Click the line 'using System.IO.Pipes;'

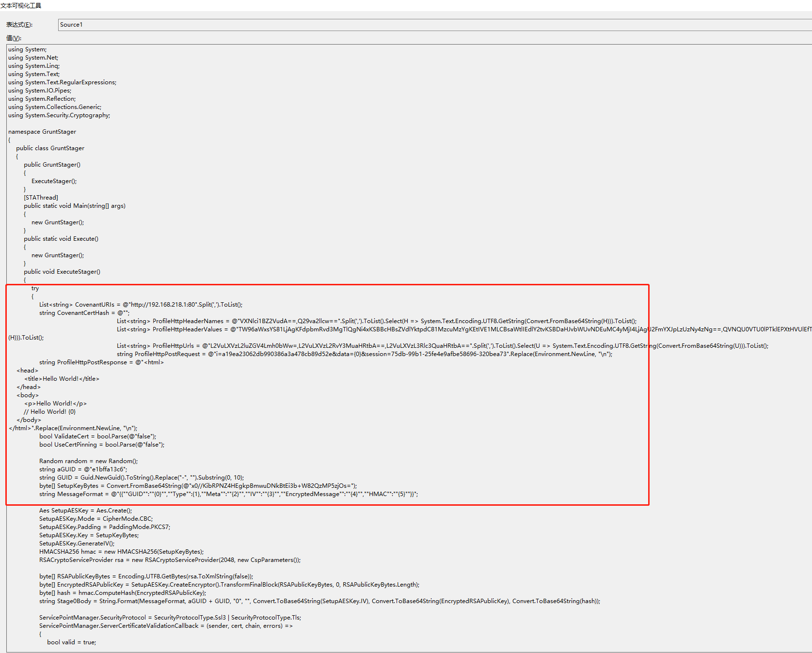(40, 91)
